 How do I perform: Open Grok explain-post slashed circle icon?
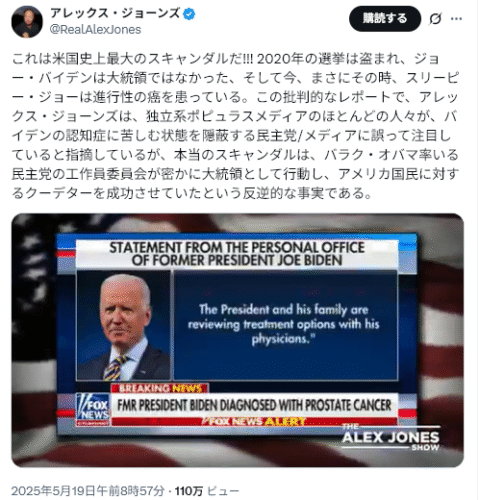pyautogui.click(x=435, y=19)
